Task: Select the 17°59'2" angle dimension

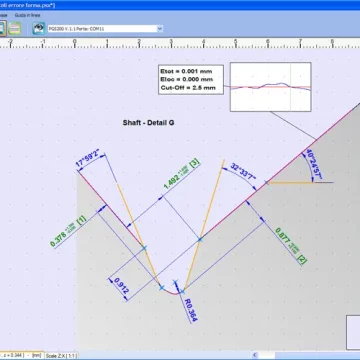Action: [x=88, y=159]
